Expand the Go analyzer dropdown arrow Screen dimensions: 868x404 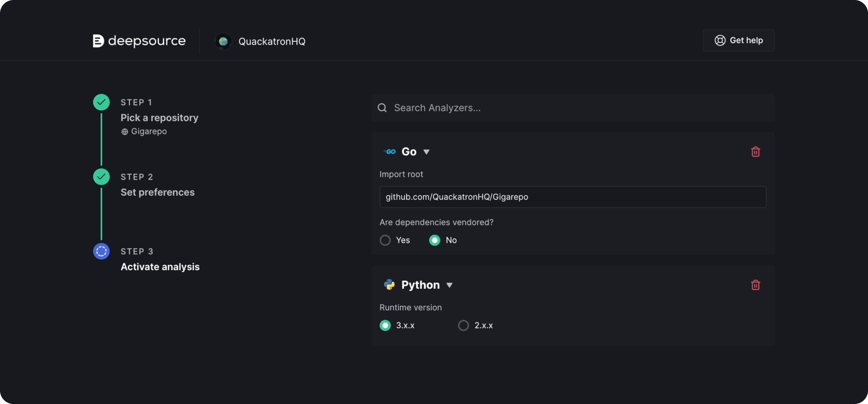pyautogui.click(x=426, y=152)
